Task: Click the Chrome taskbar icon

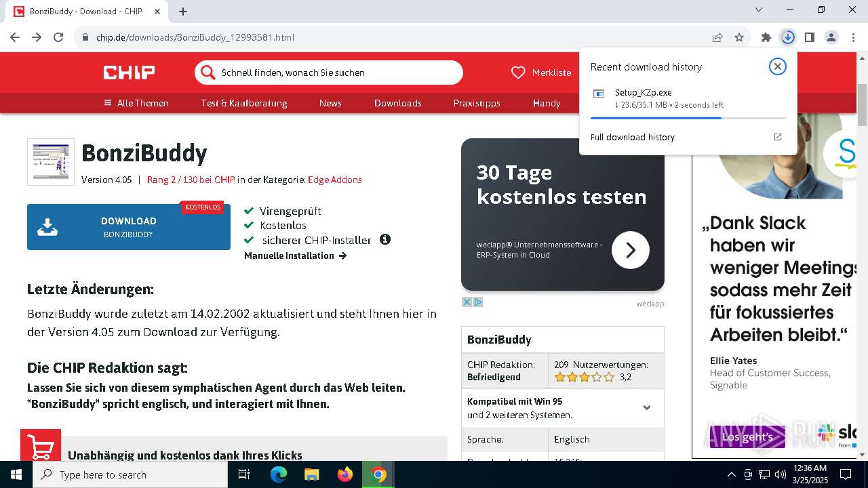Action: tap(378, 474)
